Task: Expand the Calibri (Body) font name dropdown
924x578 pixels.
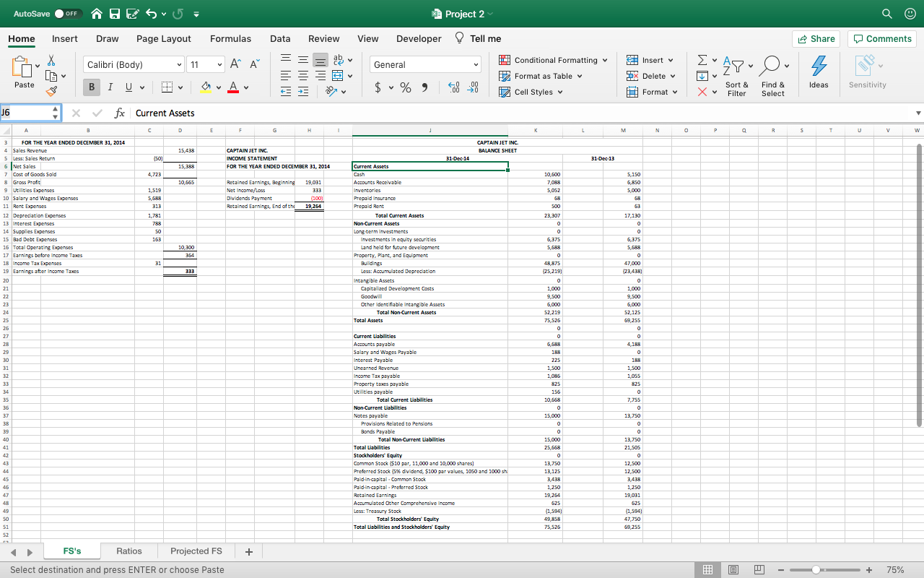Action: (179, 64)
